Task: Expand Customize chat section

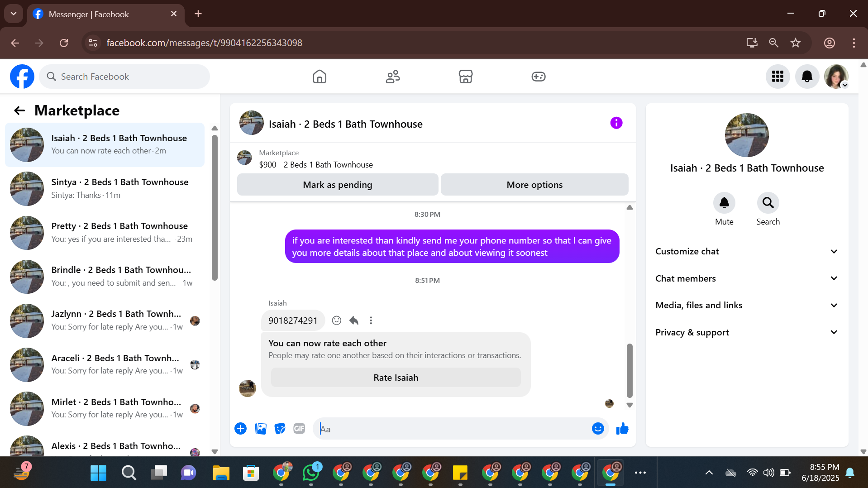Action: (747, 251)
